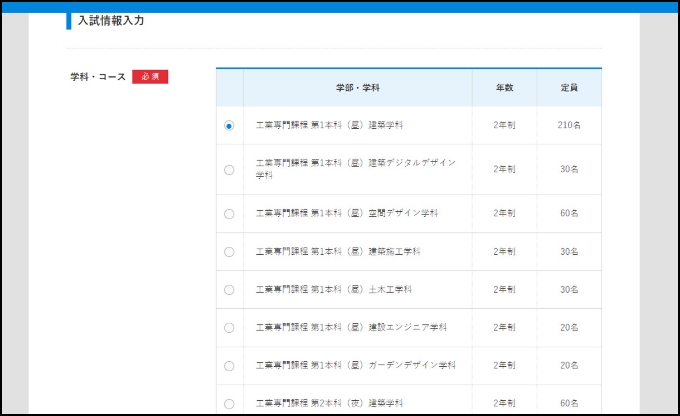Select the ガーデンデザイン学科 radio button

[x=229, y=366]
